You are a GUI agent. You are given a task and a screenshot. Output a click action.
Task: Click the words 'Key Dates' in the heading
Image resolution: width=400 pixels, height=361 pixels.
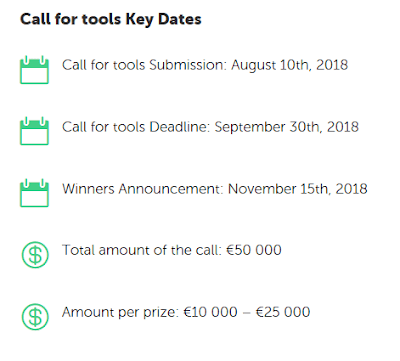(163, 19)
